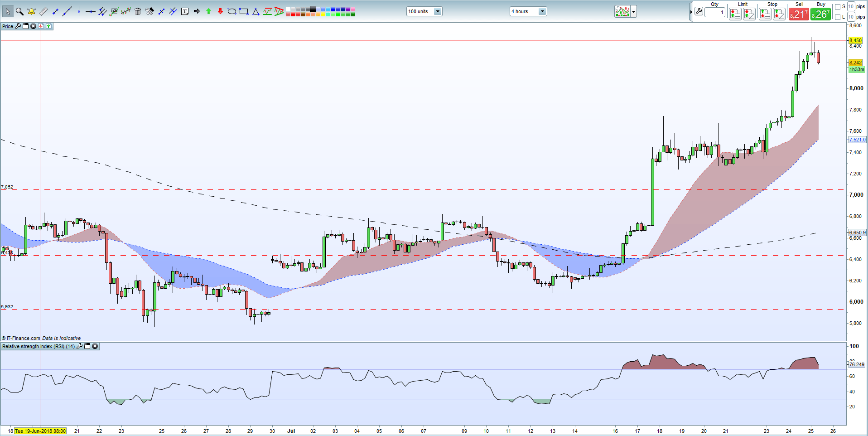Open the alert bell tool
The height and width of the screenshot is (436, 868).
pyautogui.click(x=31, y=11)
